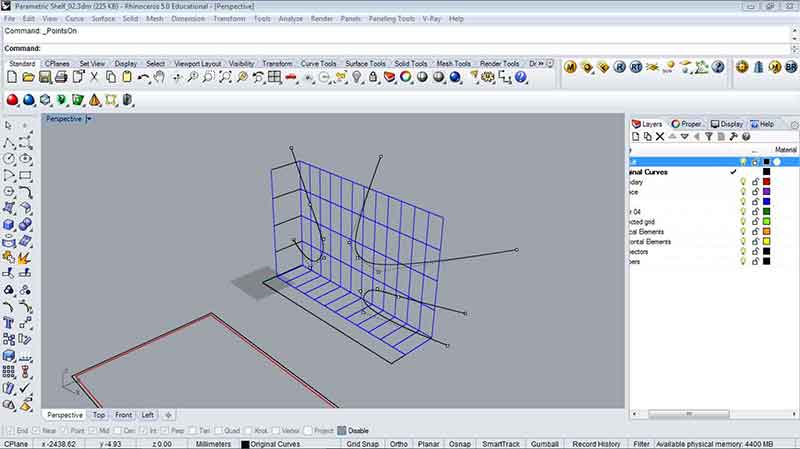Switch to the Front viewport tab
800x449 pixels.
[123, 415]
